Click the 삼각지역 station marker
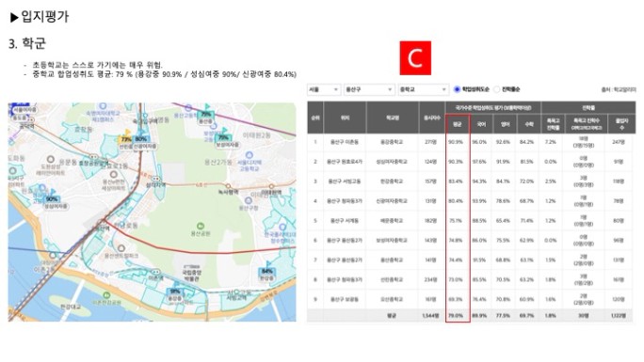This screenshot has height=362, width=644. [155, 179]
